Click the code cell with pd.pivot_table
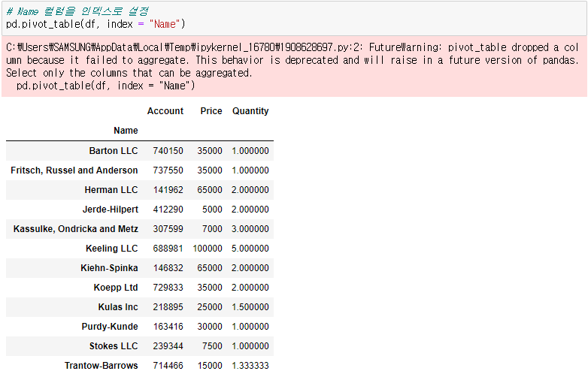 pos(294,18)
